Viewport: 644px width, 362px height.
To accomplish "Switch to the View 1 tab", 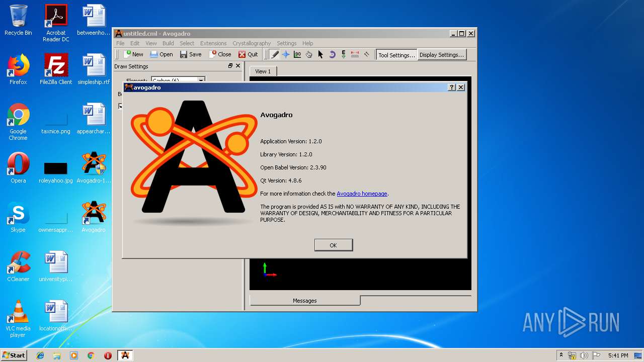I will tap(263, 71).
